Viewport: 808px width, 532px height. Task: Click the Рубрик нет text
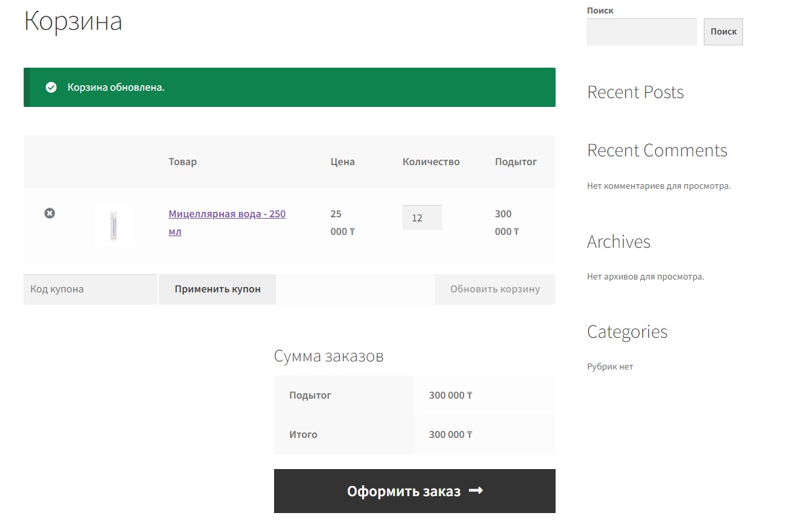point(610,367)
